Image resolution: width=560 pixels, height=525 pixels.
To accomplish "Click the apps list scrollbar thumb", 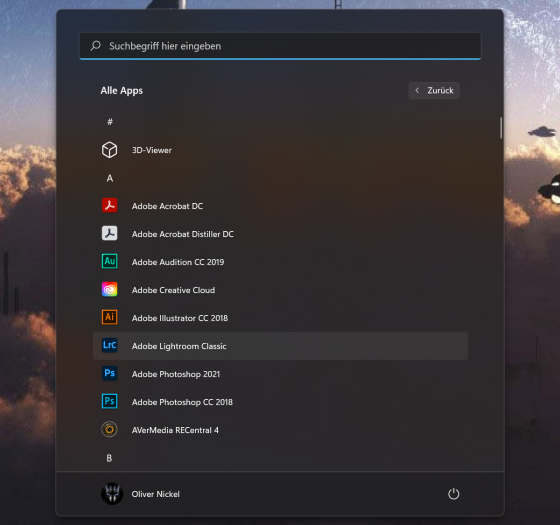I will (501, 128).
